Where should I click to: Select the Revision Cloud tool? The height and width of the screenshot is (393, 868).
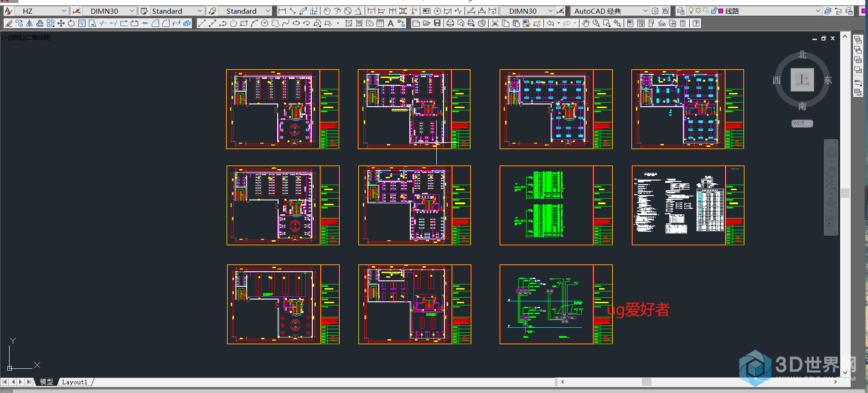[x=275, y=23]
